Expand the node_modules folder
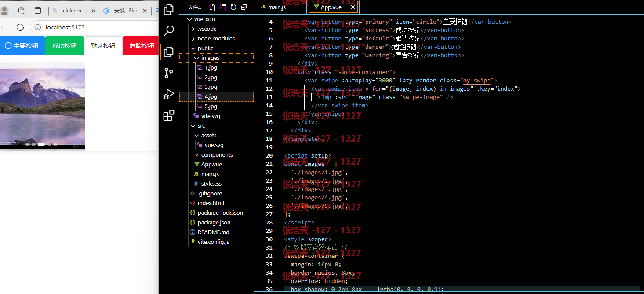Image resolution: width=644 pixels, height=294 pixels. 193,39
